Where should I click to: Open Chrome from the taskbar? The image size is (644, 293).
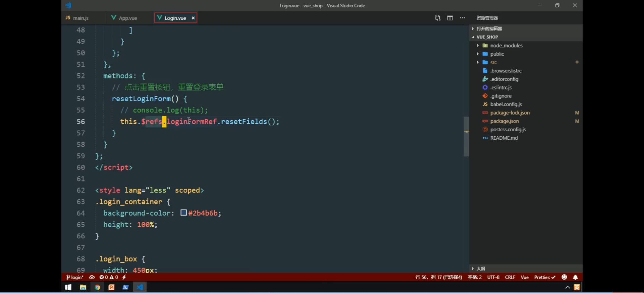pos(97,287)
